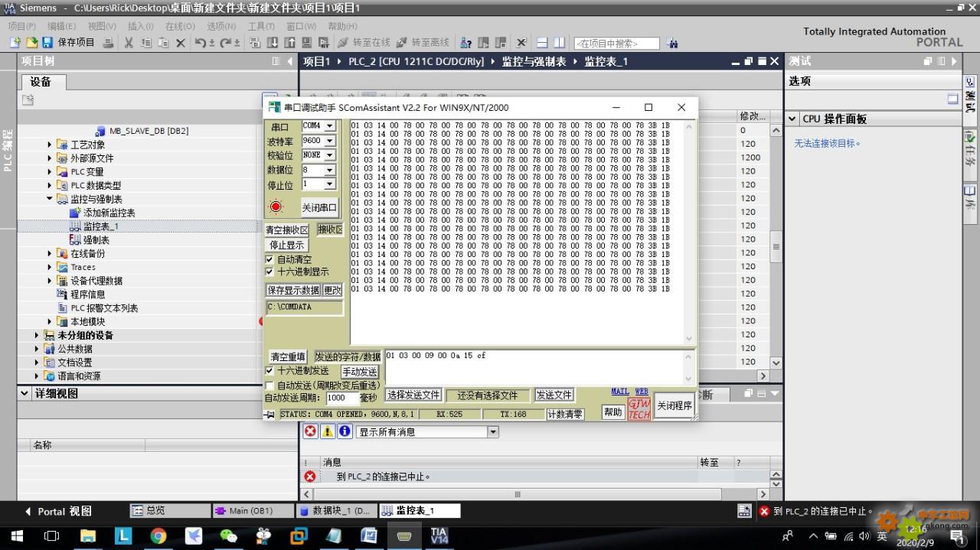Click the yellow warning filter icon in messages

coord(328,431)
